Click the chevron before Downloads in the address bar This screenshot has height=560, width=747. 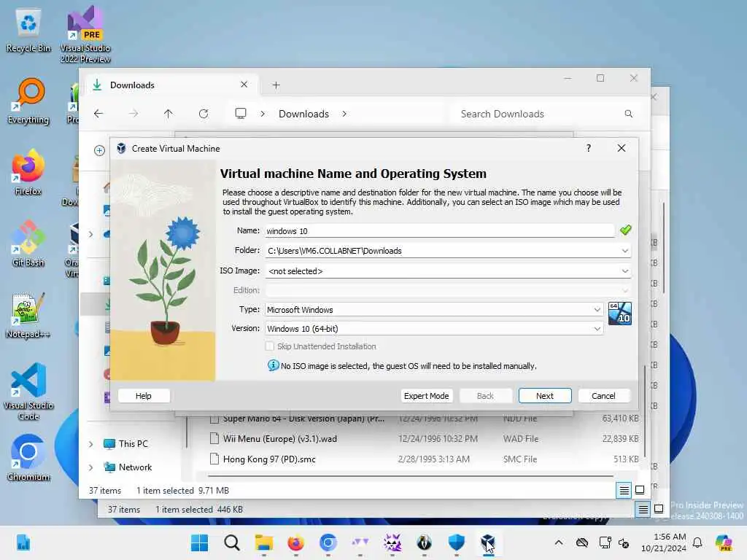click(263, 114)
